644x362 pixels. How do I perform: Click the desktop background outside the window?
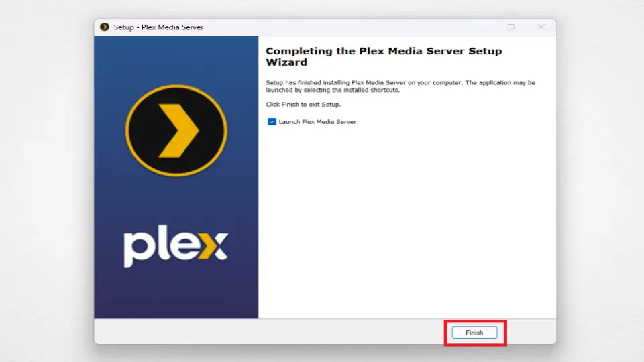coord(47,181)
